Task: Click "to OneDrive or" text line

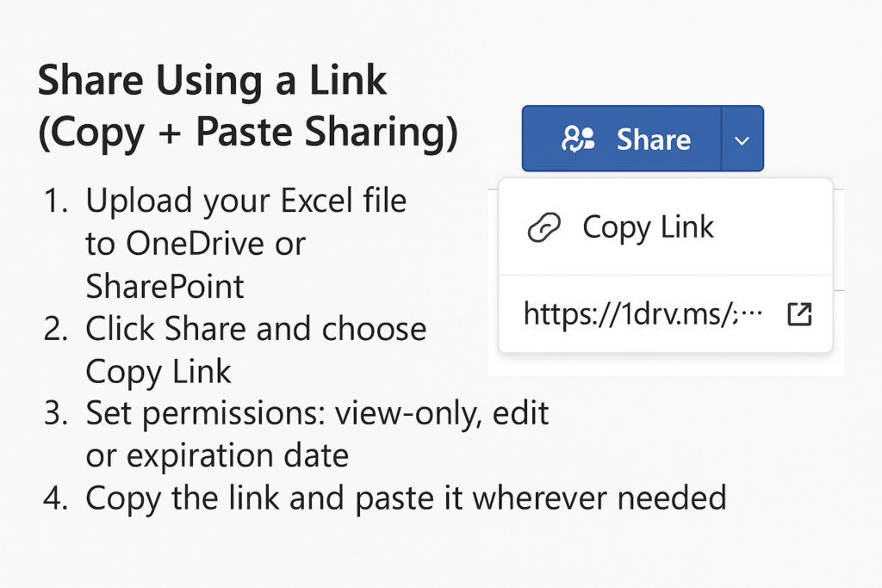Action: pos(196,244)
